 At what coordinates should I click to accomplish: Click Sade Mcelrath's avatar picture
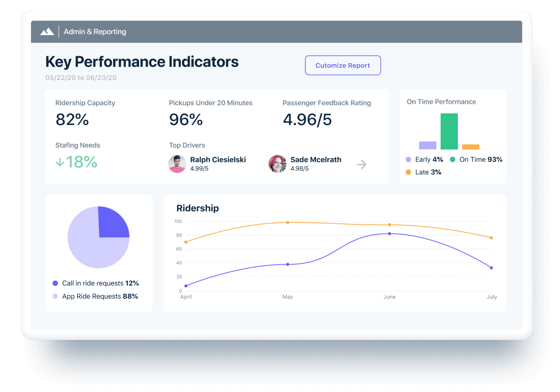(x=277, y=164)
